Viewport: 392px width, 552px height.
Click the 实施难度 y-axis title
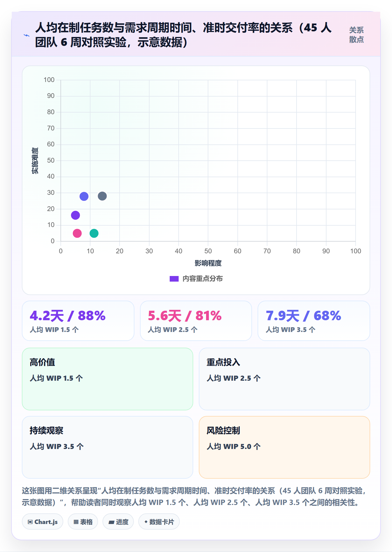pyautogui.click(x=35, y=161)
